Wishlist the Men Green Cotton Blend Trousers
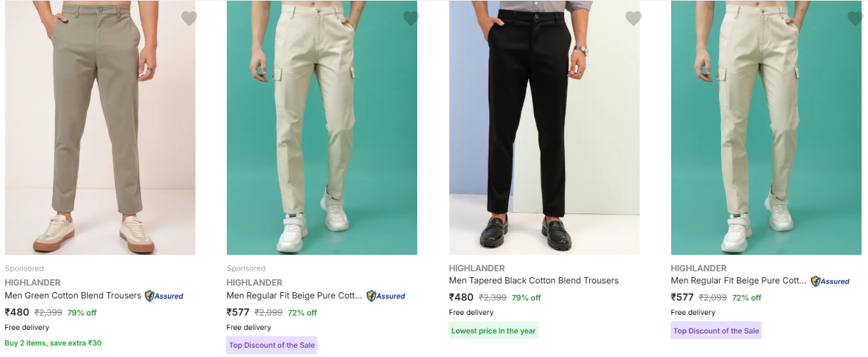 click(188, 19)
